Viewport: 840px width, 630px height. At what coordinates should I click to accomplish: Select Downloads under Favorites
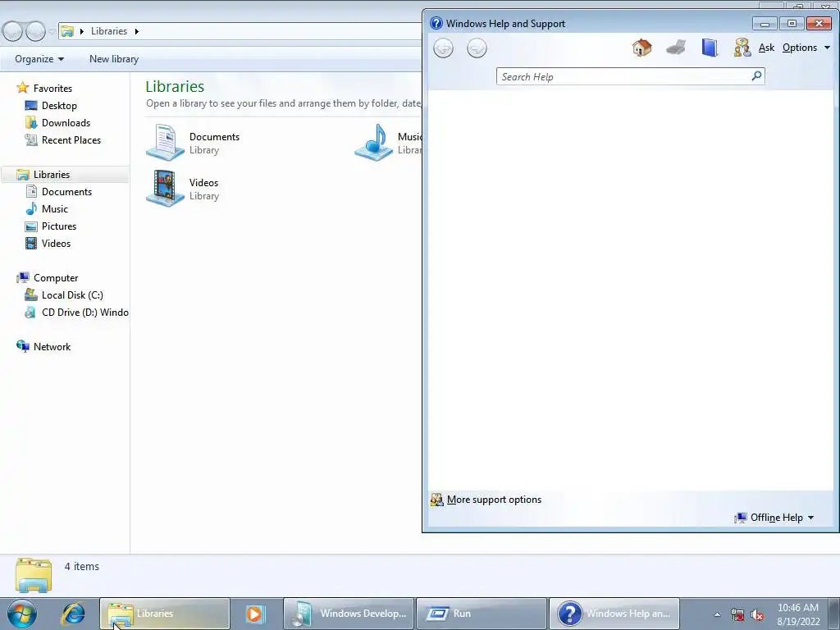[66, 123]
